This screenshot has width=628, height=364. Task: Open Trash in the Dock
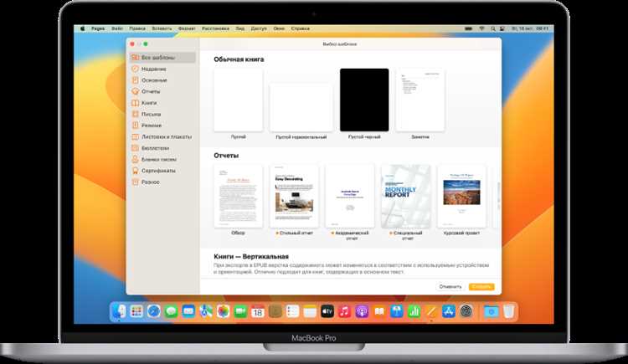(508, 311)
